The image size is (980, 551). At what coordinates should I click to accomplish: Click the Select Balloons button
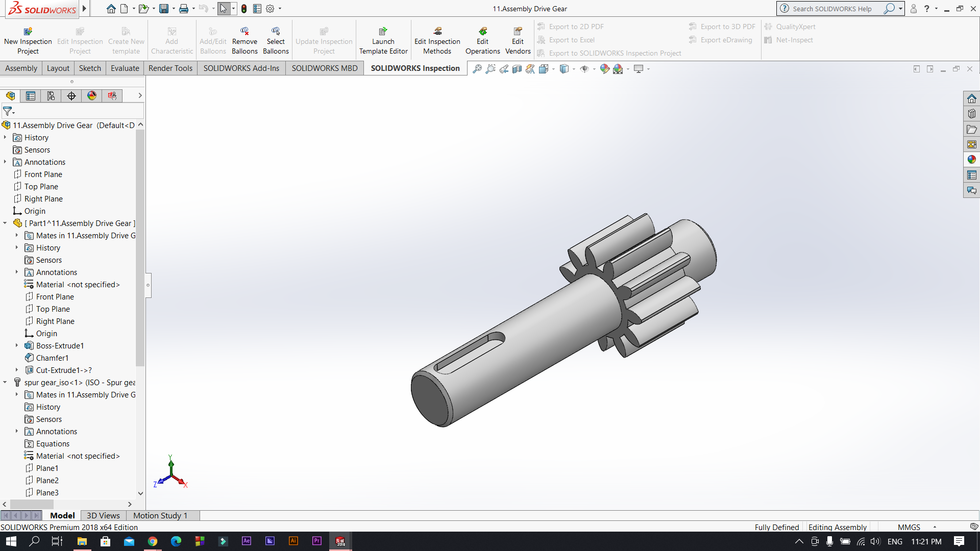pos(276,41)
